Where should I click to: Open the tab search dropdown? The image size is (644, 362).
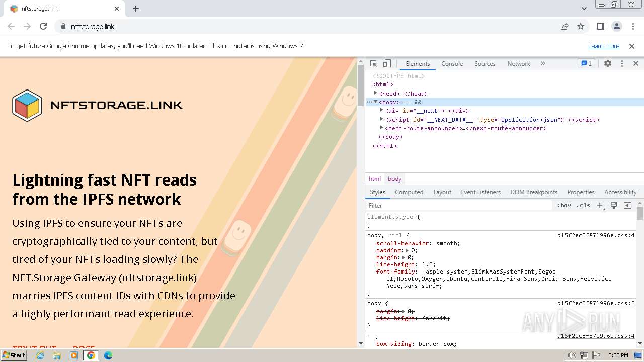coord(584,9)
